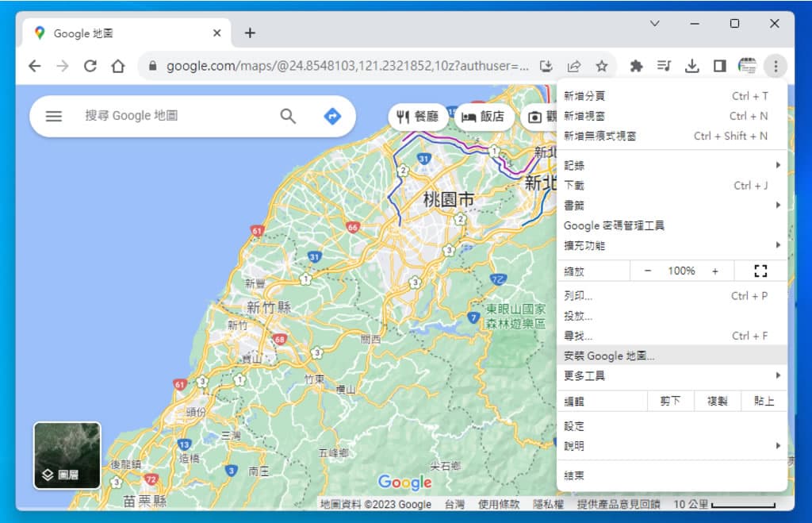812x523 pixels.
Task: Click the address bar URL
Action: (x=347, y=66)
